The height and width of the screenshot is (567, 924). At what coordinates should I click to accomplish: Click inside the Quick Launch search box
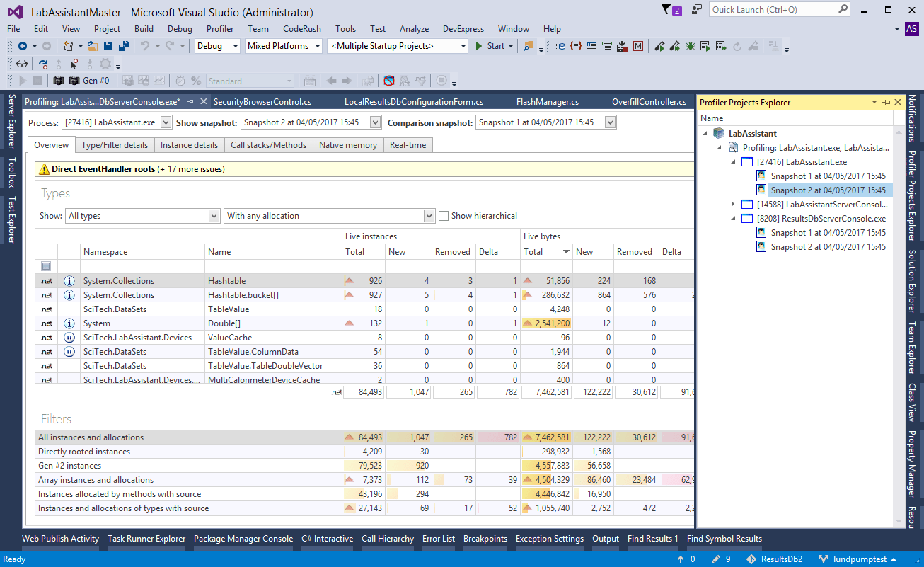click(771, 9)
